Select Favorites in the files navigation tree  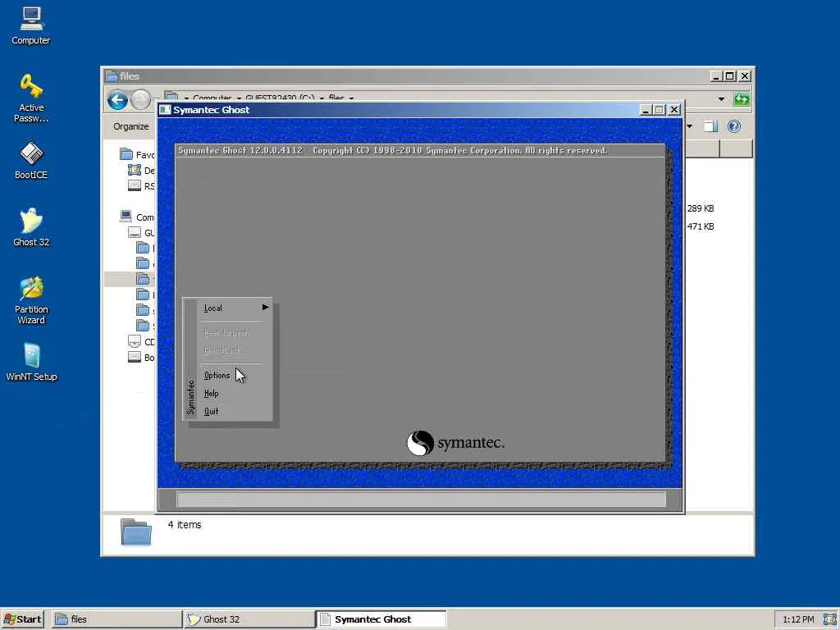tap(138, 155)
